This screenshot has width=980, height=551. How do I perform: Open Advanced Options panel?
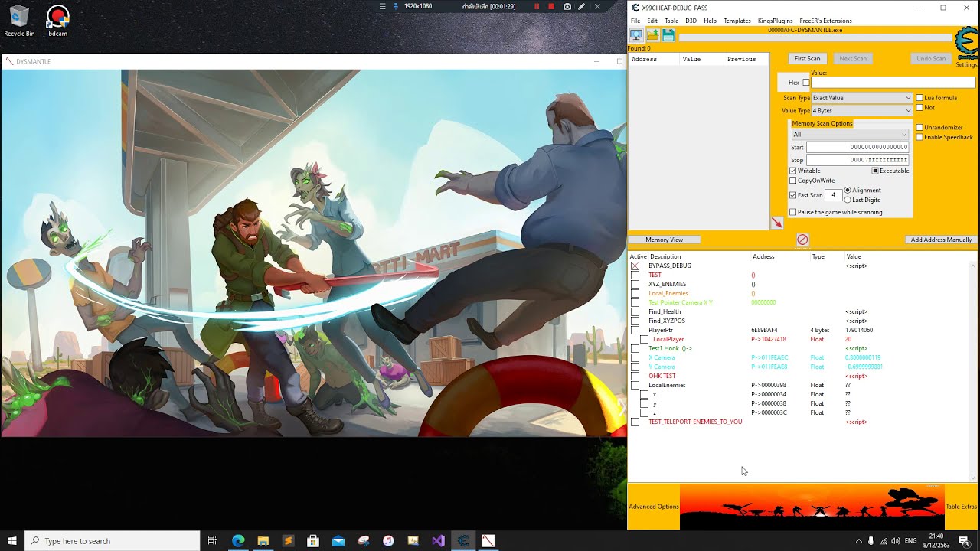click(x=654, y=507)
